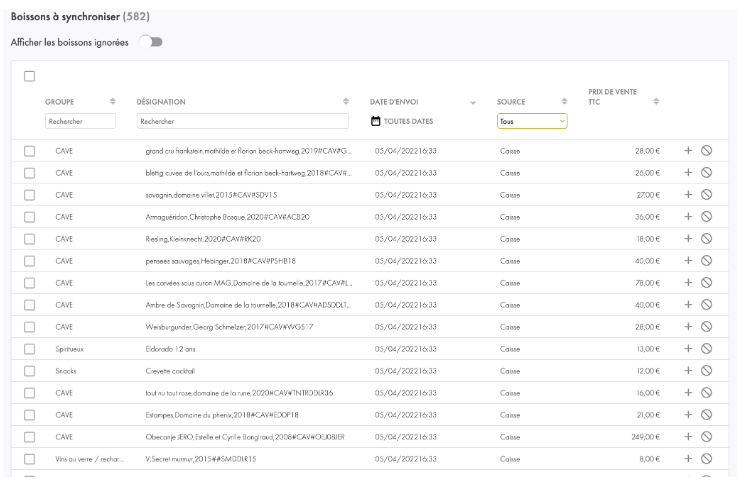
Task: Open the Source filter dropdown showing Tous
Action: (532, 121)
